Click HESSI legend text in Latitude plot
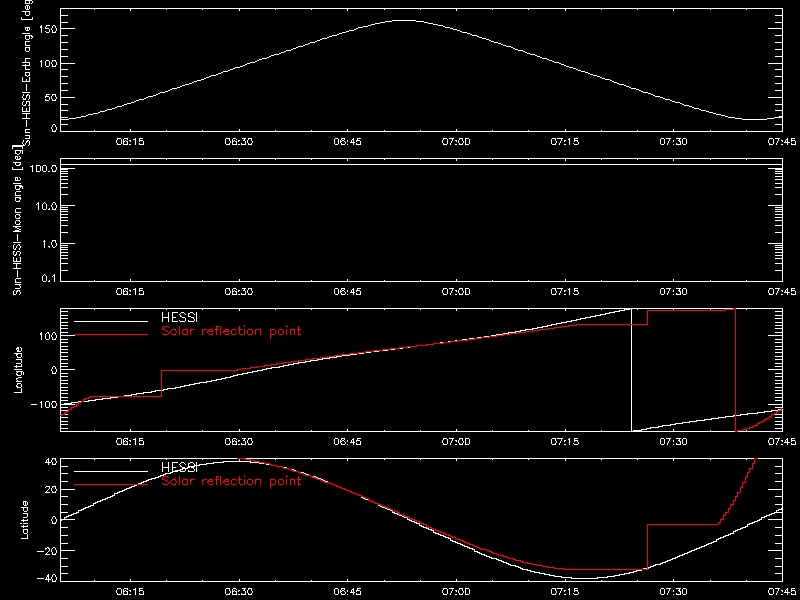The image size is (800, 600). [x=179, y=468]
